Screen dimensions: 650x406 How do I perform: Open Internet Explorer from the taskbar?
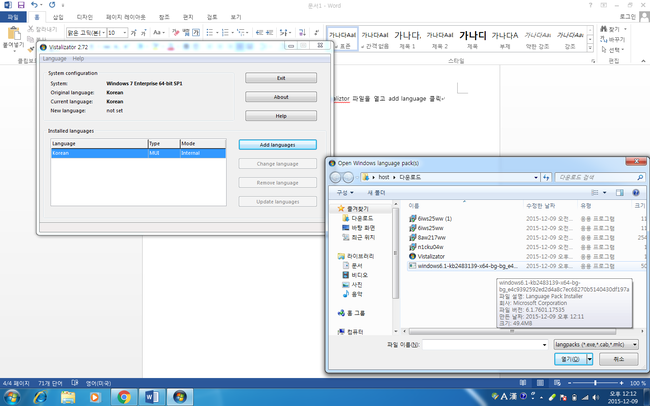40,397
